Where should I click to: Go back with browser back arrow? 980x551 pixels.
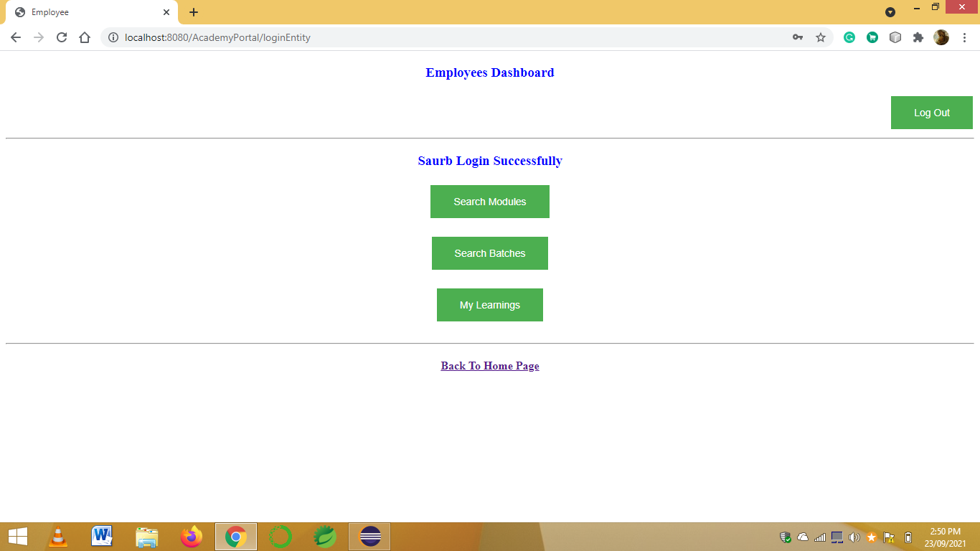(16, 37)
